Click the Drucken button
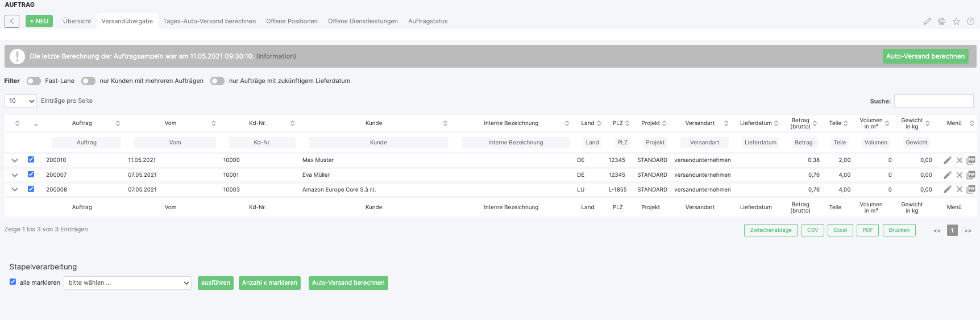The width and height of the screenshot is (980, 320). (x=899, y=230)
